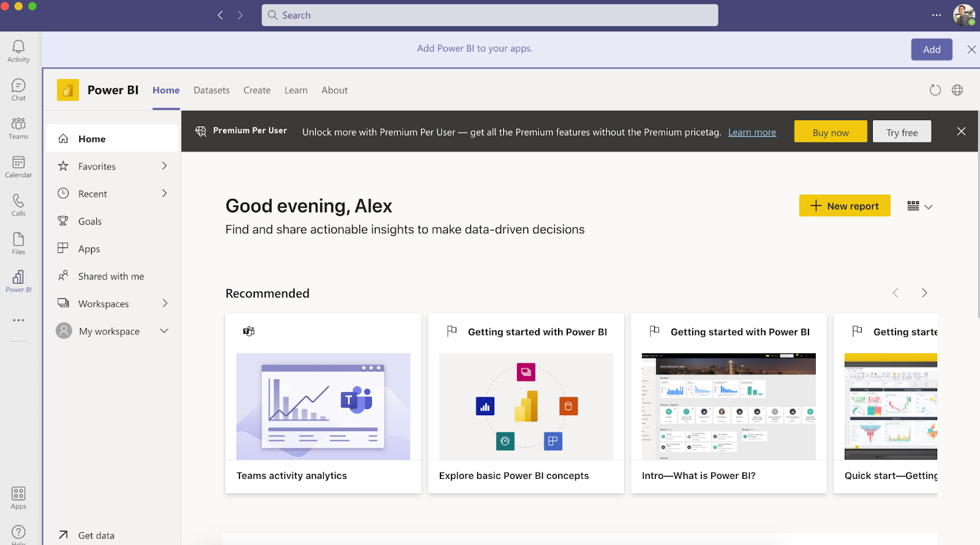The image size is (980, 545).
Task: Expand Recent flyout chevron
Action: (164, 194)
